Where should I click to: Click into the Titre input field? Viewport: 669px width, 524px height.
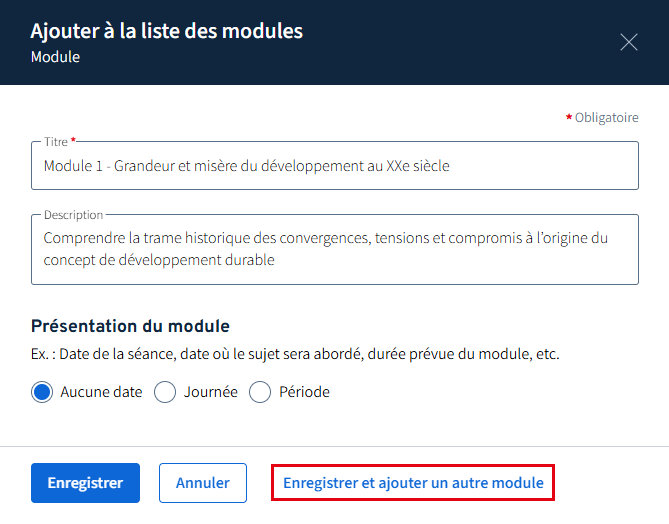pos(334,166)
